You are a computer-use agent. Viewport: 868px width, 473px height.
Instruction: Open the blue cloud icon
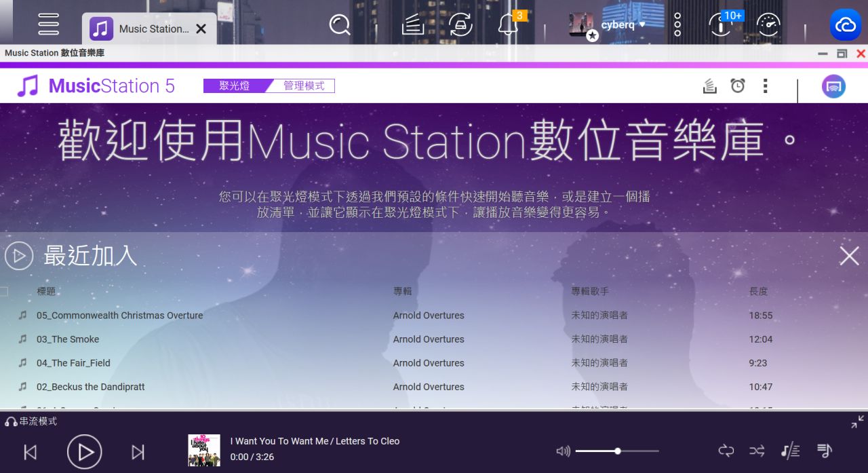point(846,25)
